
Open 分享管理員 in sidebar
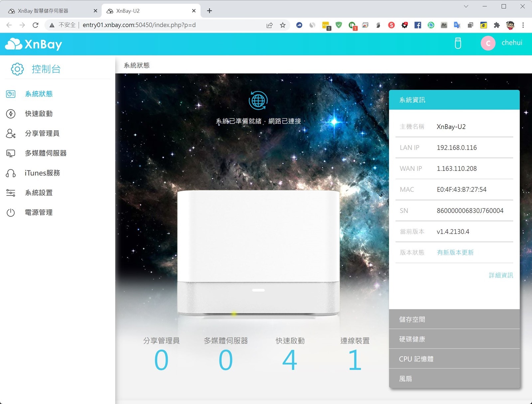point(42,133)
